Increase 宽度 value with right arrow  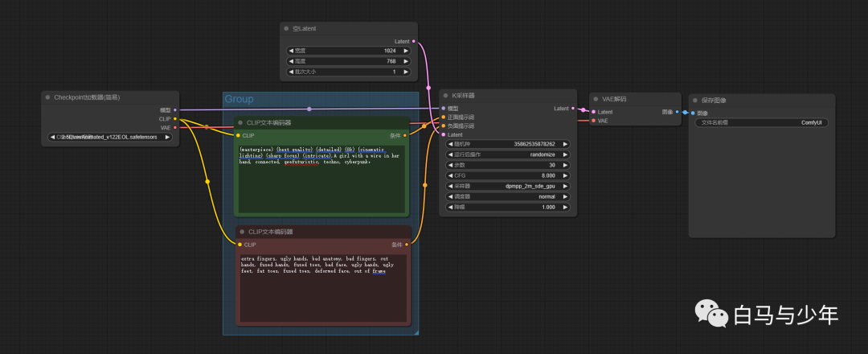(406, 51)
